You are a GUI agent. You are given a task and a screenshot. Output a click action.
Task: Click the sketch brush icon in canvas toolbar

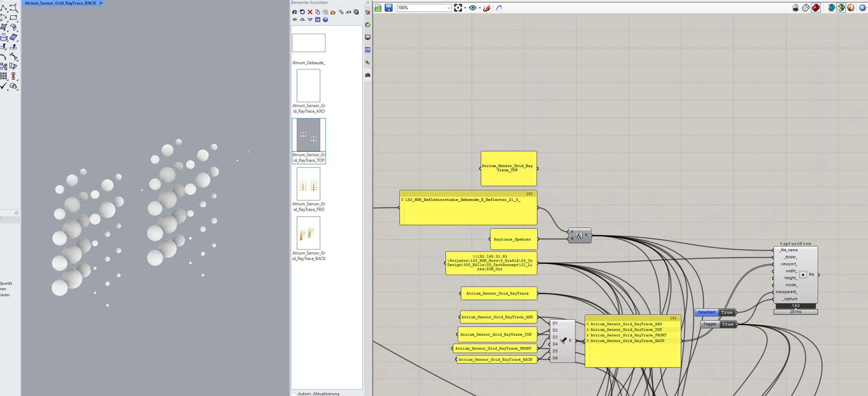tap(487, 8)
